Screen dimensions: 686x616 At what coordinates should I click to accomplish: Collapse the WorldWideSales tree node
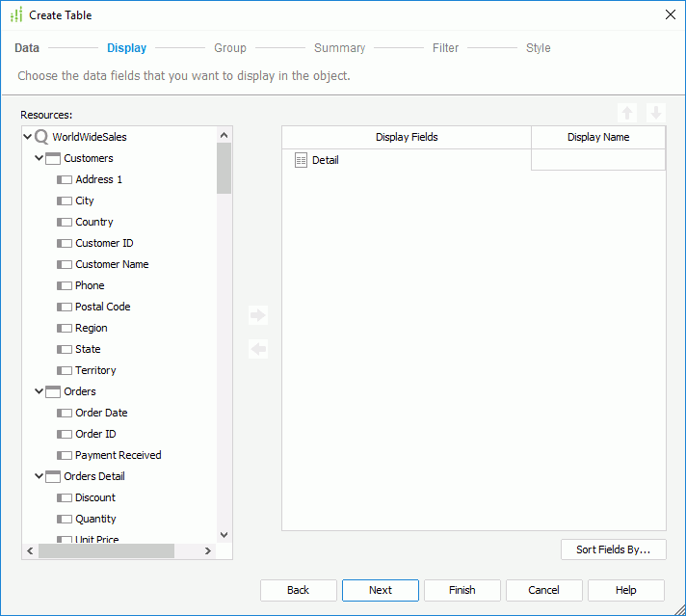(x=28, y=137)
